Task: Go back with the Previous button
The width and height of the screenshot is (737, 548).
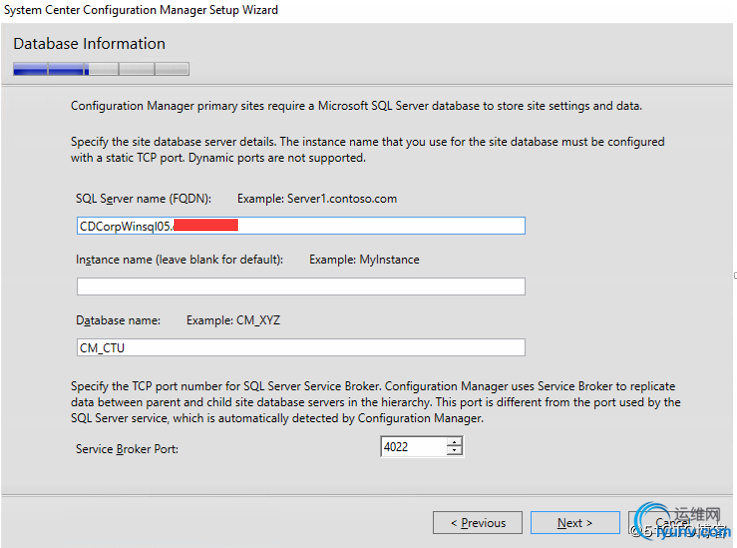Action: (478, 523)
